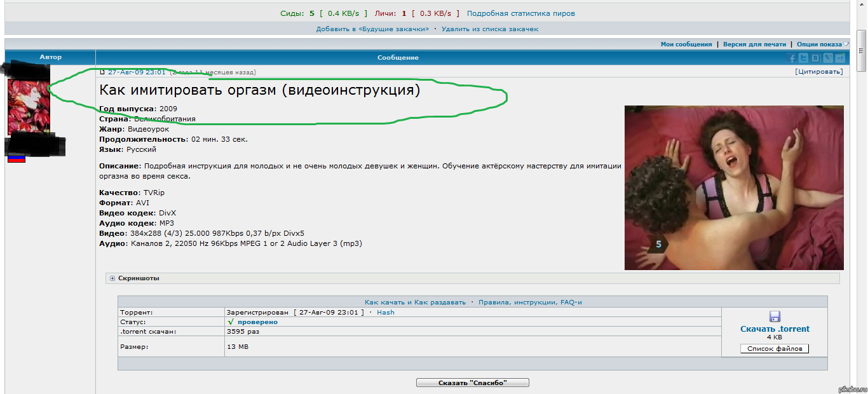Click the Russian flag under author

tap(17, 159)
